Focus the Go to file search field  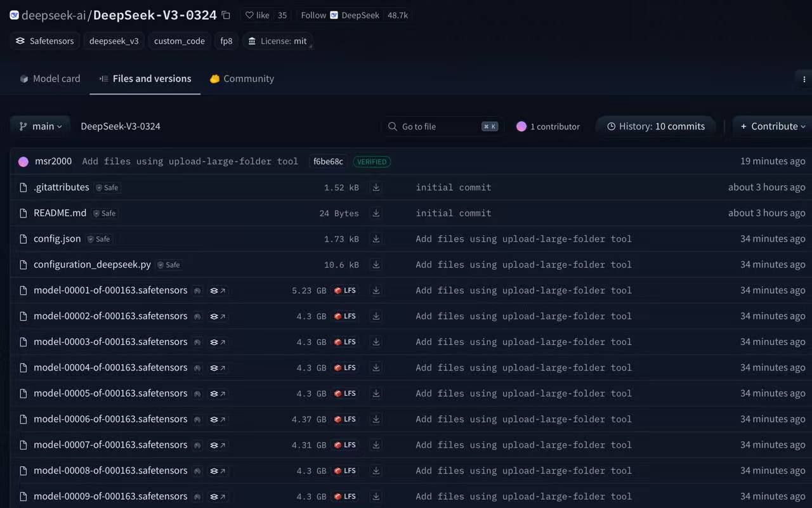(442, 126)
